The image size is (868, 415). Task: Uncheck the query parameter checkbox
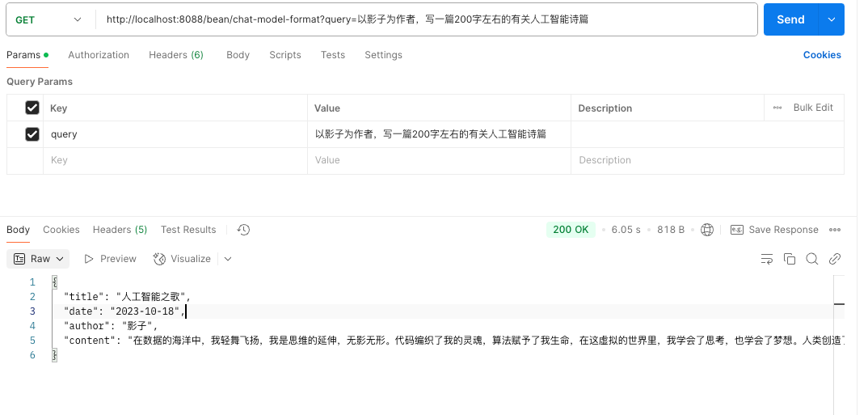32,134
